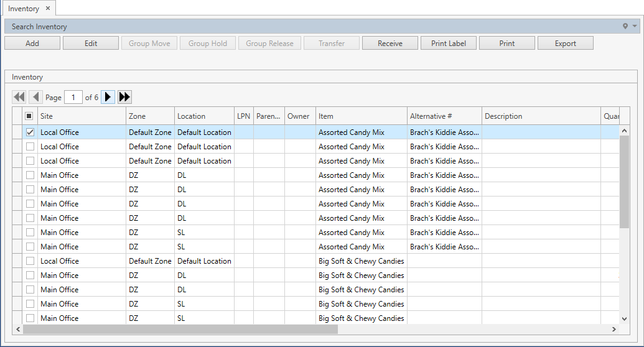Check the first Main Office row checkbox

[30, 175]
